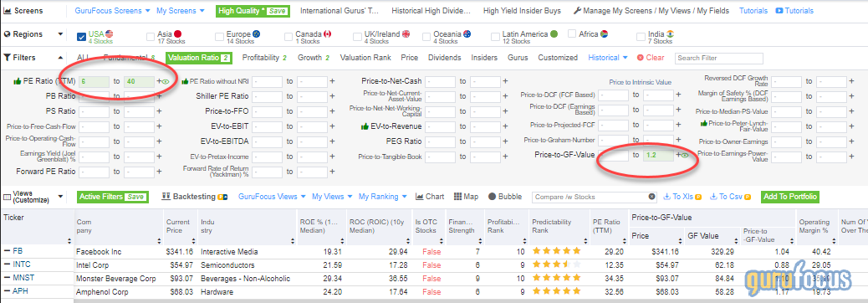Open the GuruFocus Views dropdown
This screenshot has width=868, height=303.
point(273,197)
